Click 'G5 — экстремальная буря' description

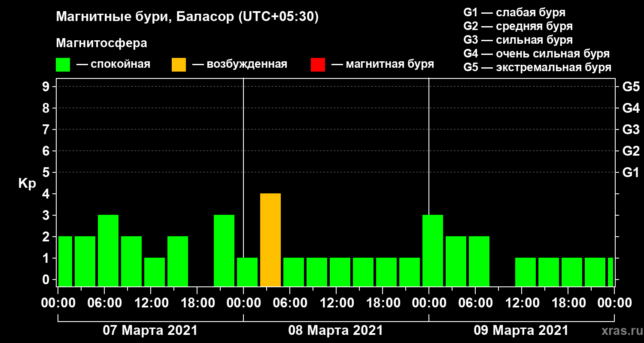(x=537, y=68)
